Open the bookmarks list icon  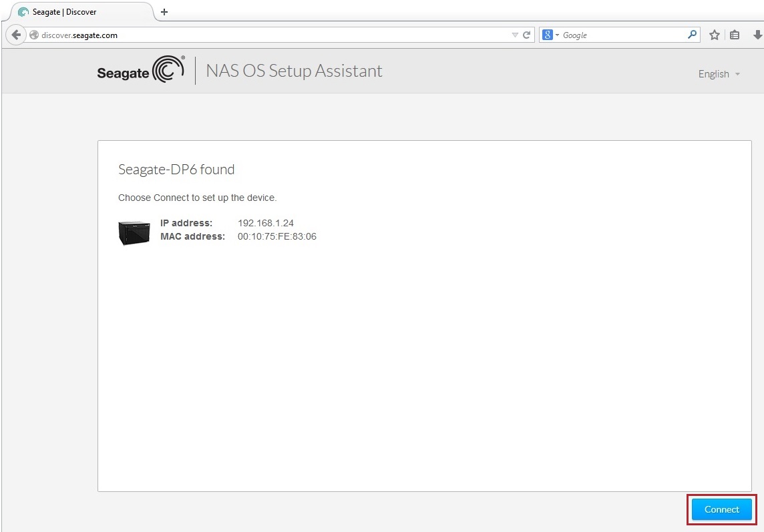click(735, 35)
